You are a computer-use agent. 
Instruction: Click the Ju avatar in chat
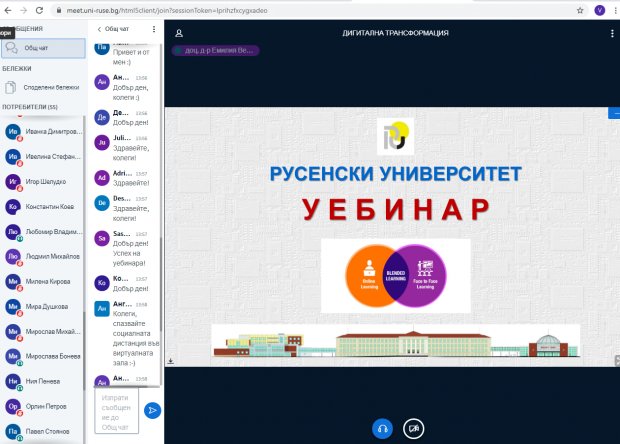tap(102, 142)
